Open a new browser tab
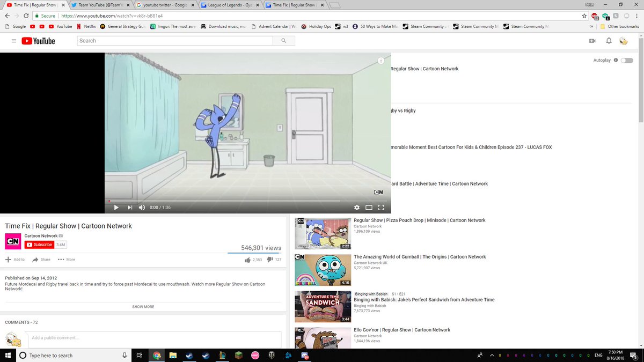The image size is (644, 362). click(335, 5)
